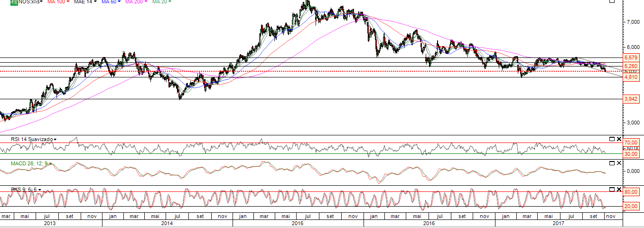Click the 2015 year label on timeline

(x=298, y=223)
